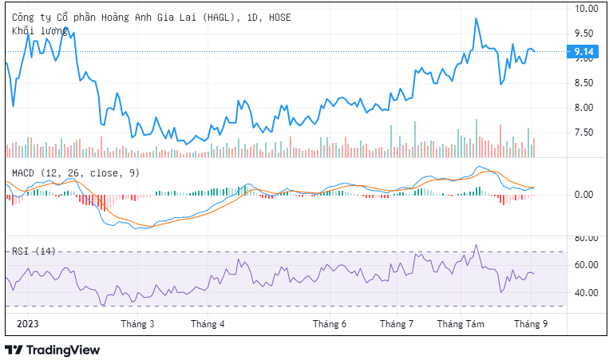The image size is (609, 364).
Task: Click the 40.00 RSI axis label
Action: [x=586, y=293]
